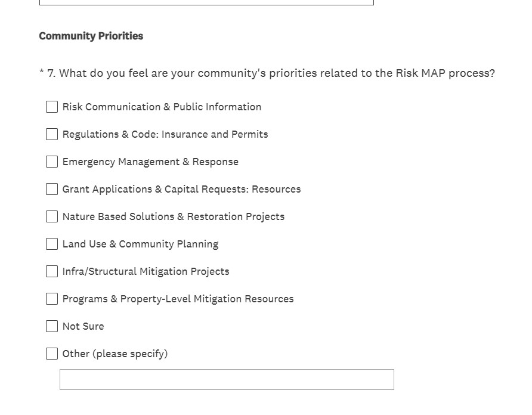Viewport: 532px width, 415px height.
Task: Check the Not Sure option
Action: coord(52,326)
